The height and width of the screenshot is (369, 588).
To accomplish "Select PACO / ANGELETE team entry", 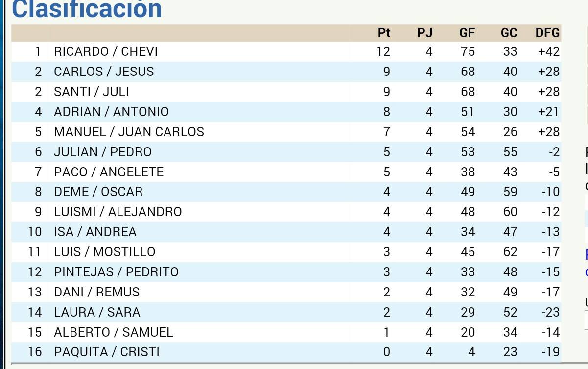I will (x=109, y=172).
